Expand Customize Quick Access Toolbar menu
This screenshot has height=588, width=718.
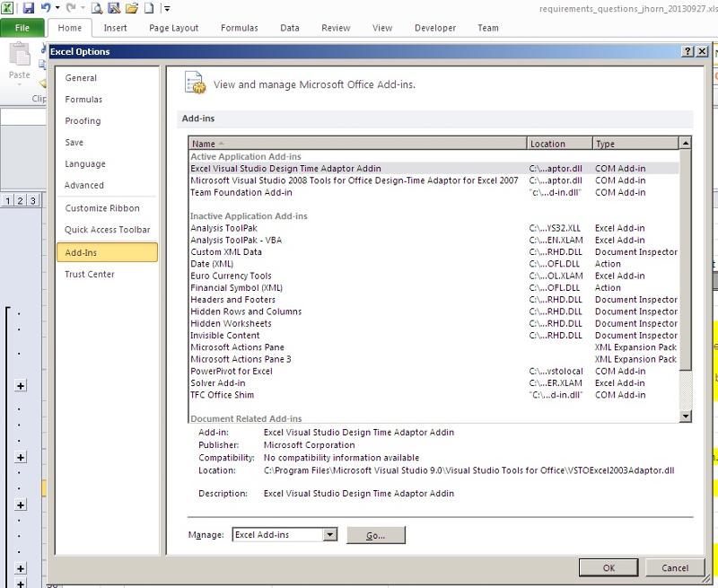[167, 8]
